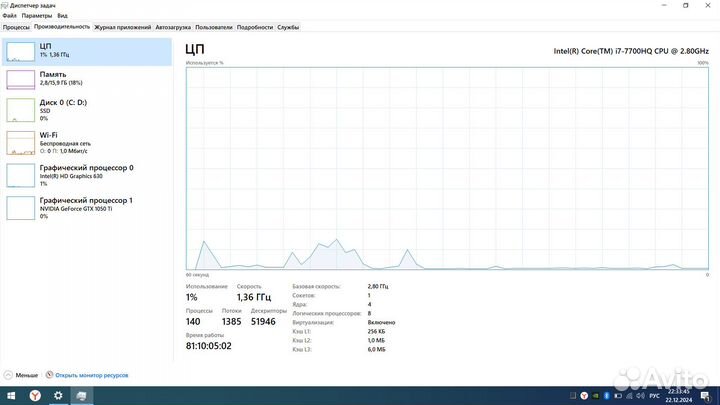Click the Wi-Fi mini graph thumbnail

20,143
